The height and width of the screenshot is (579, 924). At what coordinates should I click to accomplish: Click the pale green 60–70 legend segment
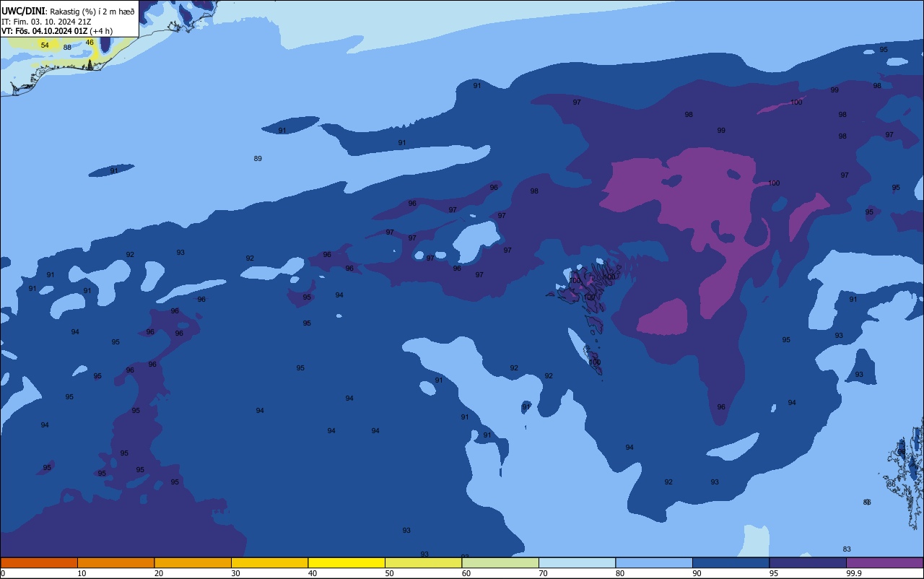click(500, 562)
